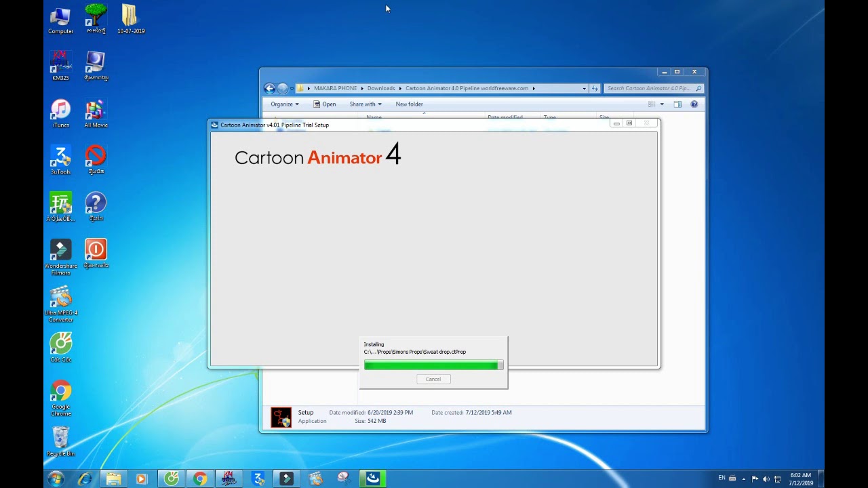Screen dimensions: 868x488
Task: Open the address bar history dropdown
Action: [x=584, y=88]
